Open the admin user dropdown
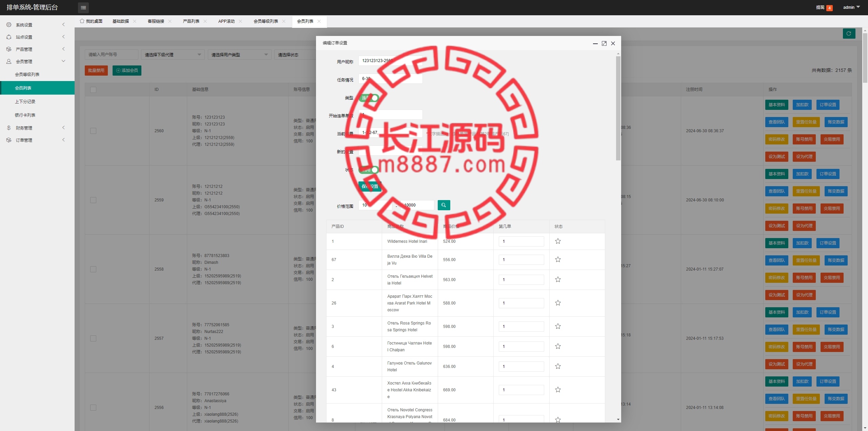Viewport: 868px width, 431px height. tap(851, 7)
